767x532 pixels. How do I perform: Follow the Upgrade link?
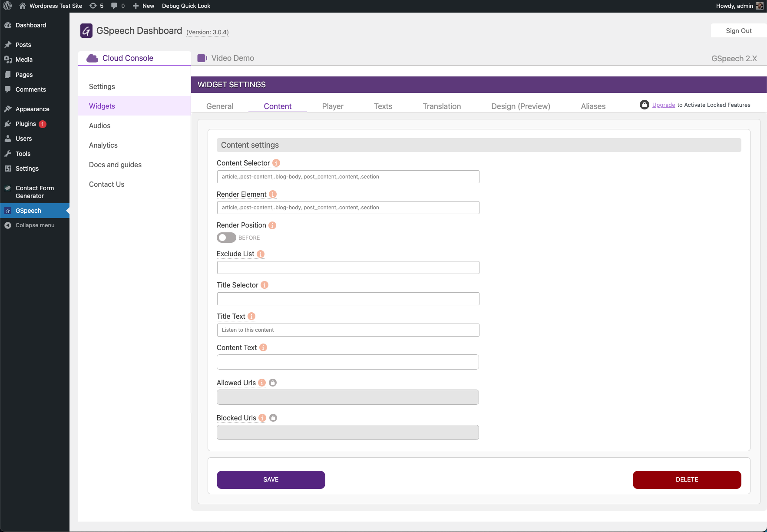664,105
